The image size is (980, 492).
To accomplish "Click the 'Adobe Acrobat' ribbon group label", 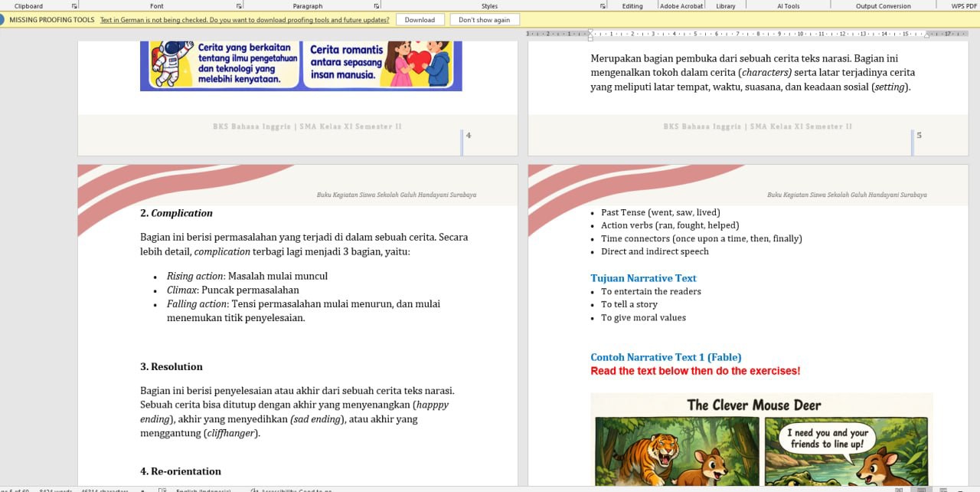I will click(x=681, y=6).
